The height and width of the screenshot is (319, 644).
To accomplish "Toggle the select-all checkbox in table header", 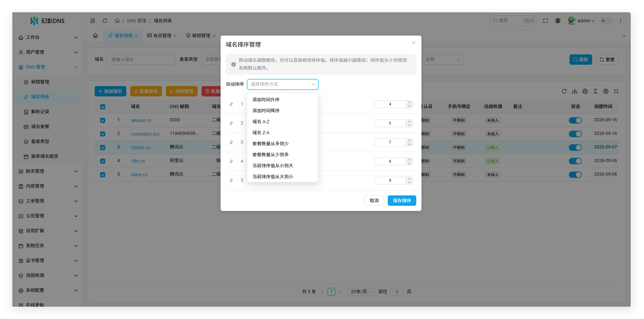I will point(103,107).
